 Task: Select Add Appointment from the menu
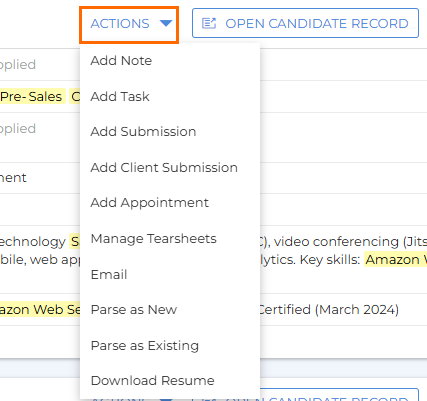(150, 203)
